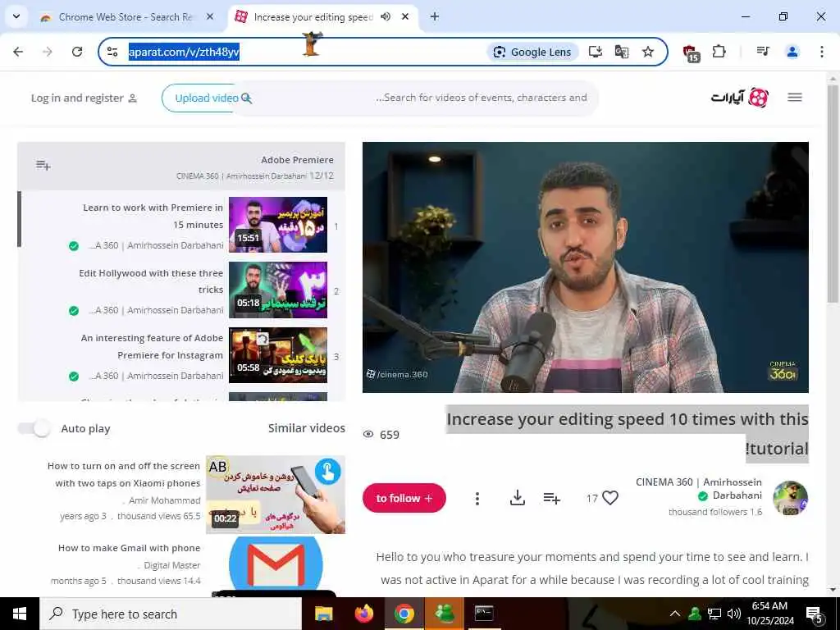Open the CINEMA 360 | Amirhossein Darbahani channel link

pyautogui.click(x=699, y=489)
